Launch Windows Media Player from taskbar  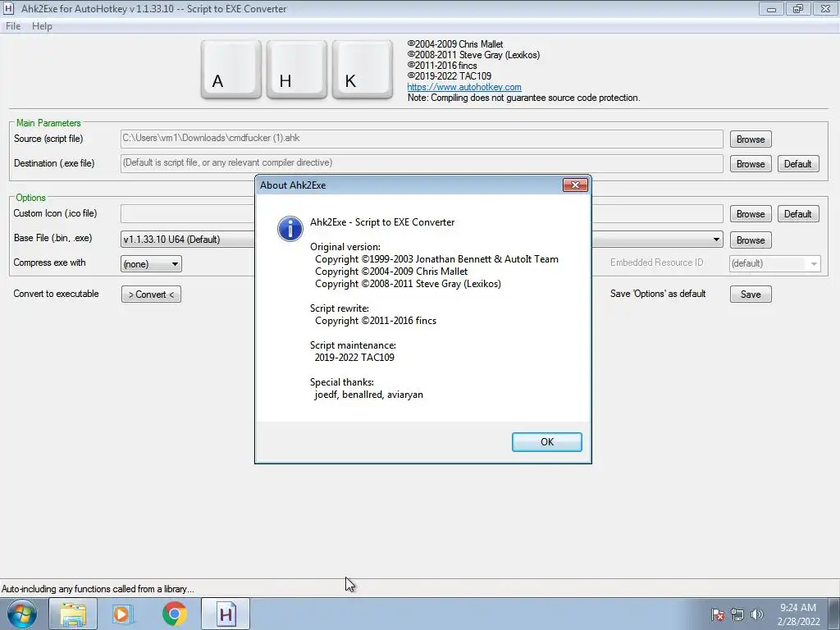coord(122,614)
